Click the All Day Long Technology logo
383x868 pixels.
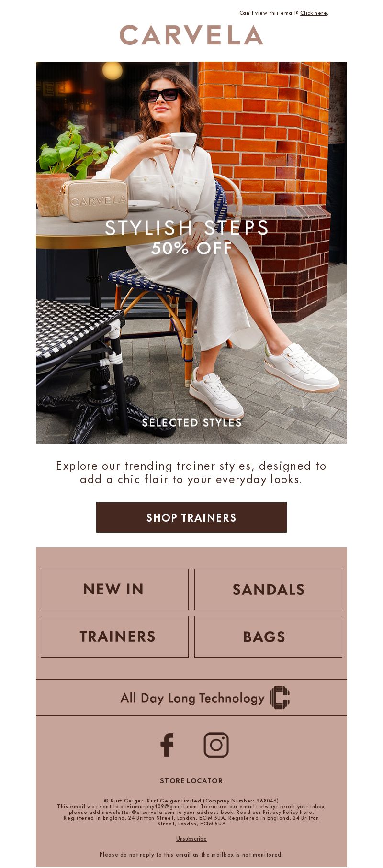coord(280,698)
